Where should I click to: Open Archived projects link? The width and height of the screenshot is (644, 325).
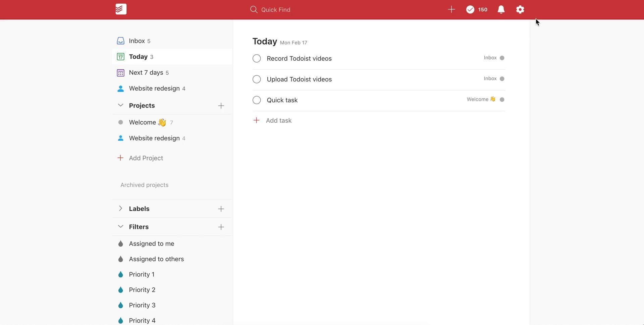point(144,185)
